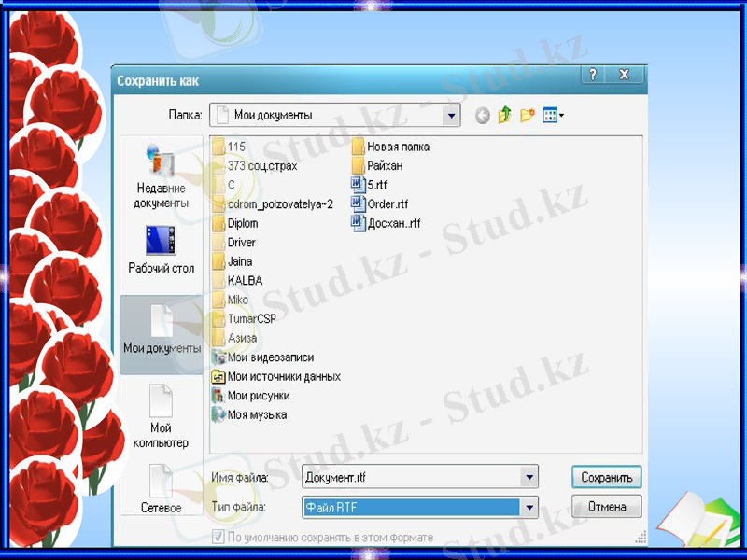Select Мои рисунки folder
The width and height of the screenshot is (747, 560).
[x=256, y=396]
